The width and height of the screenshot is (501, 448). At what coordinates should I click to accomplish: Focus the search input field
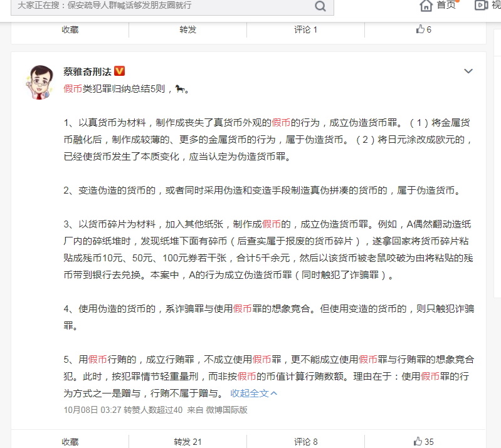(163, 6)
